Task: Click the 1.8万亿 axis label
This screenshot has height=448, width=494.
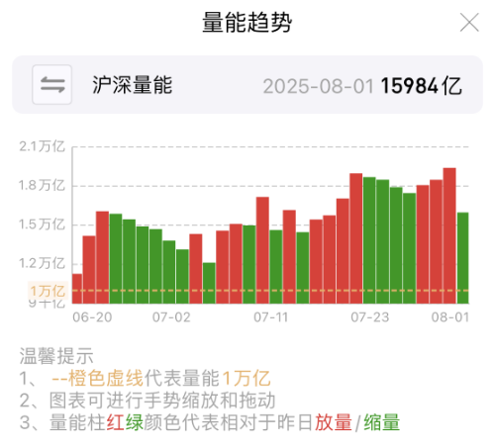Action: [42, 186]
